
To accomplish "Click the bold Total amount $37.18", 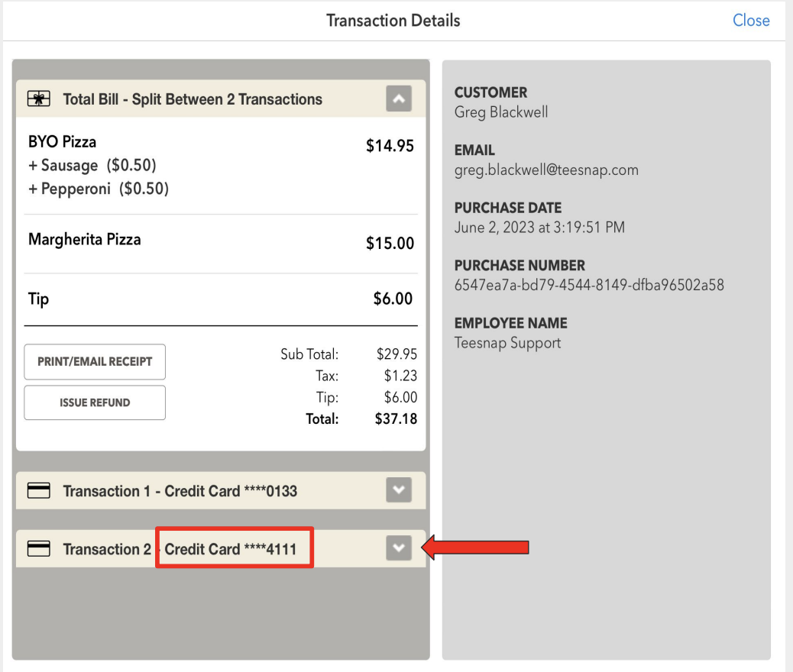I will coord(396,418).
